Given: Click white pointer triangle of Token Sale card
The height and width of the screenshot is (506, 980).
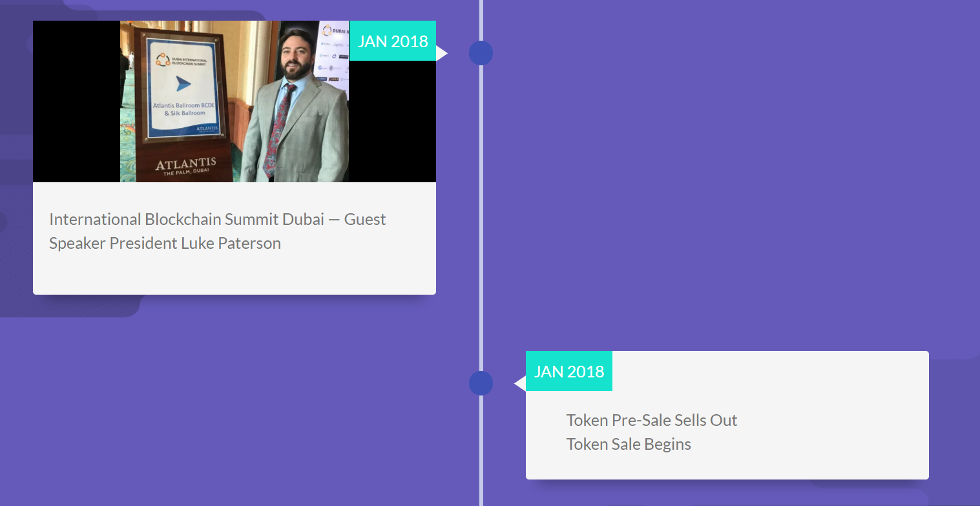Looking at the screenshot, I should 520,384.
